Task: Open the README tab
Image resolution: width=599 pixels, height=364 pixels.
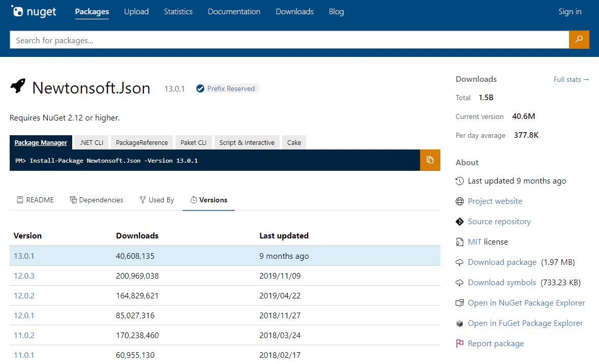Action: pyautogui.click(x=35, y=200)
